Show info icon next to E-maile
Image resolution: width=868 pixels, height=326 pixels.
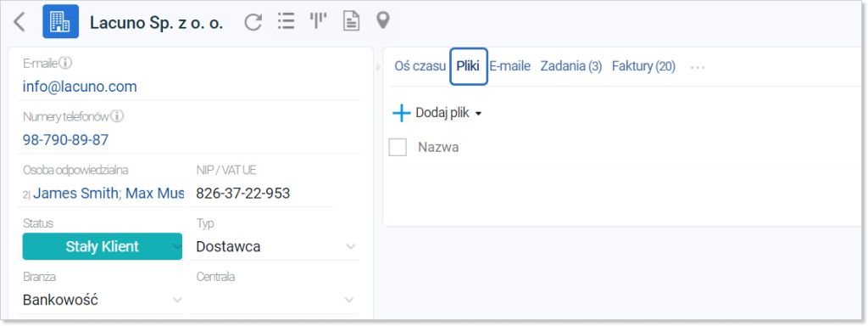tap(66, 63)
